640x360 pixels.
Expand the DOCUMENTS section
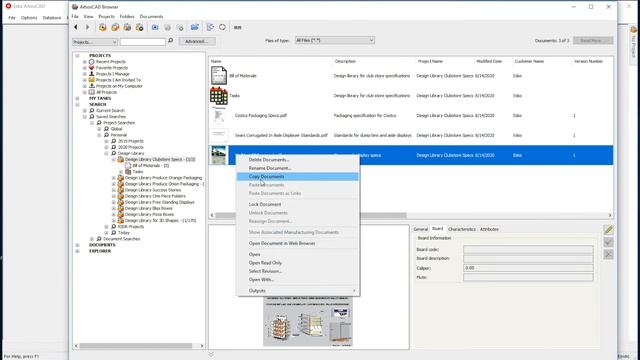77,245
